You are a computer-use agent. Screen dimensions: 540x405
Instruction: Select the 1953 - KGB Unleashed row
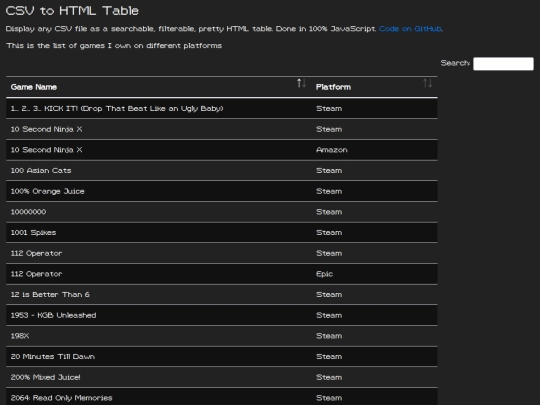click(222, 315)
